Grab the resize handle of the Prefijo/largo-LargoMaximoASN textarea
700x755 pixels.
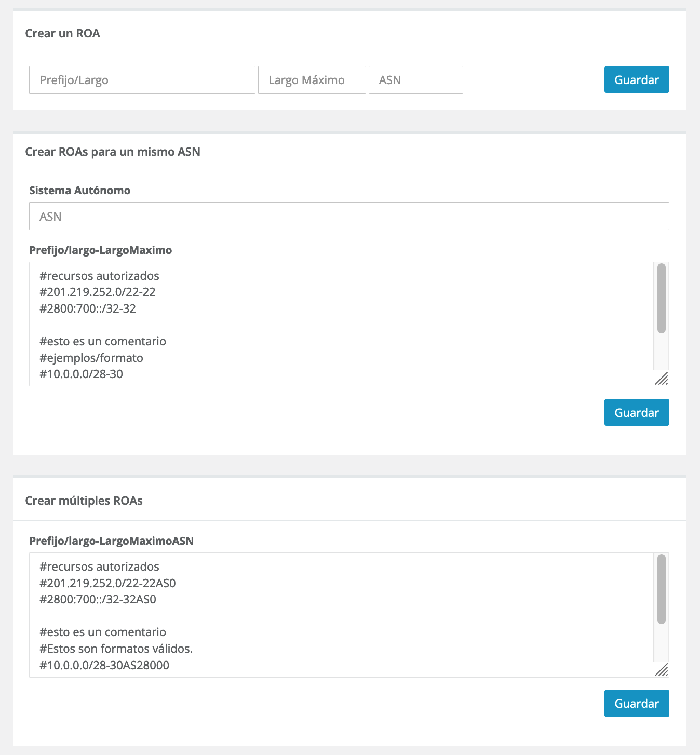pyautogui.click(x=662, y=670)
